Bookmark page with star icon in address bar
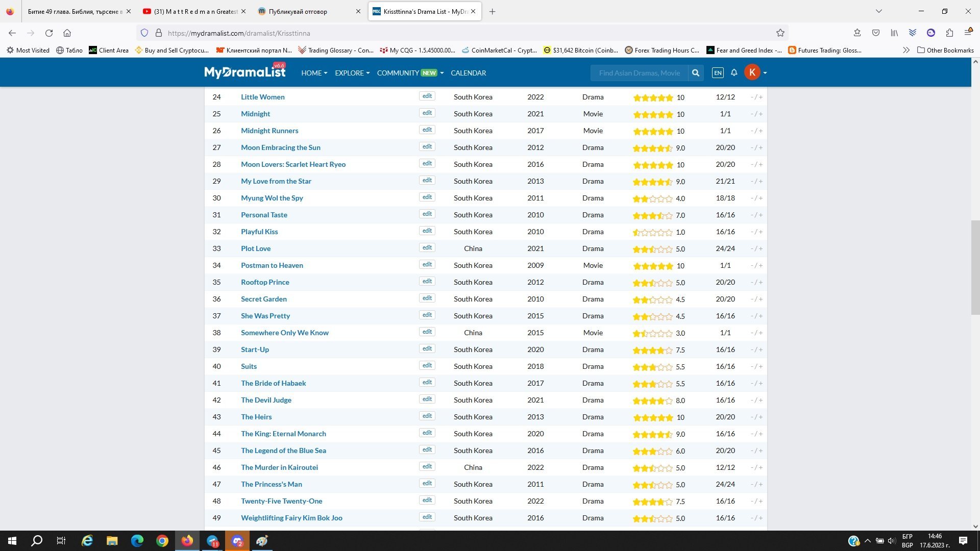This screenshot has width=980, height=551. tap(780, 33)
